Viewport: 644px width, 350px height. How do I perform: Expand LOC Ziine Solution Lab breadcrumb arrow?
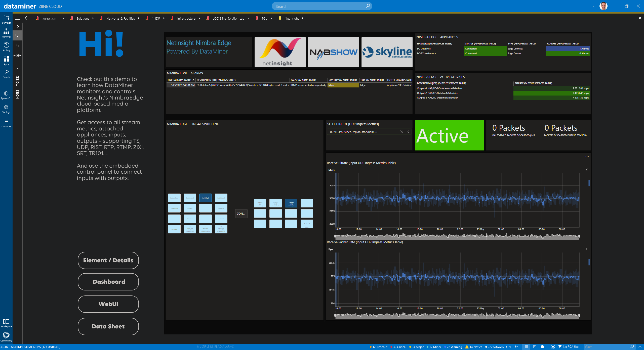point(248,18)
